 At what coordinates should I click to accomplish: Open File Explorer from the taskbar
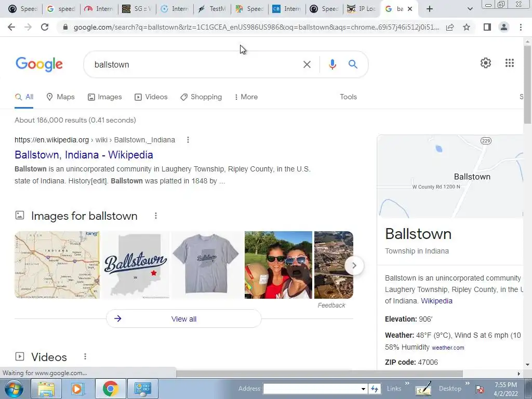(46, 389)
